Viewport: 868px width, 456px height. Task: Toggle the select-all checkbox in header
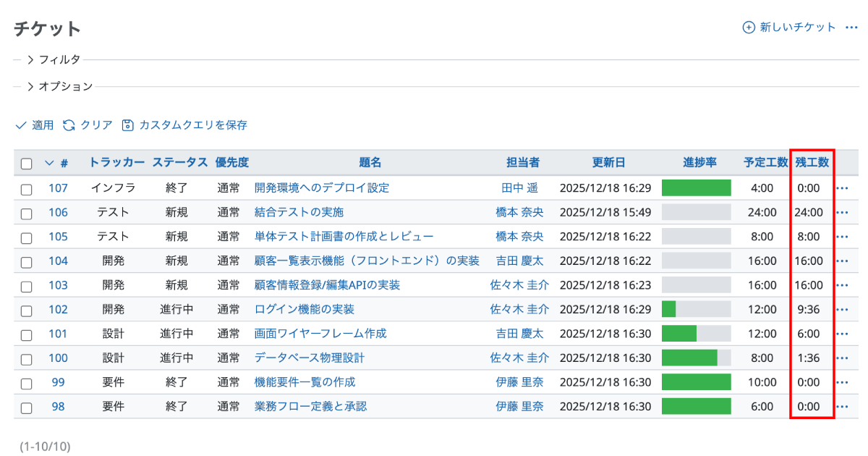coord(27,164)
